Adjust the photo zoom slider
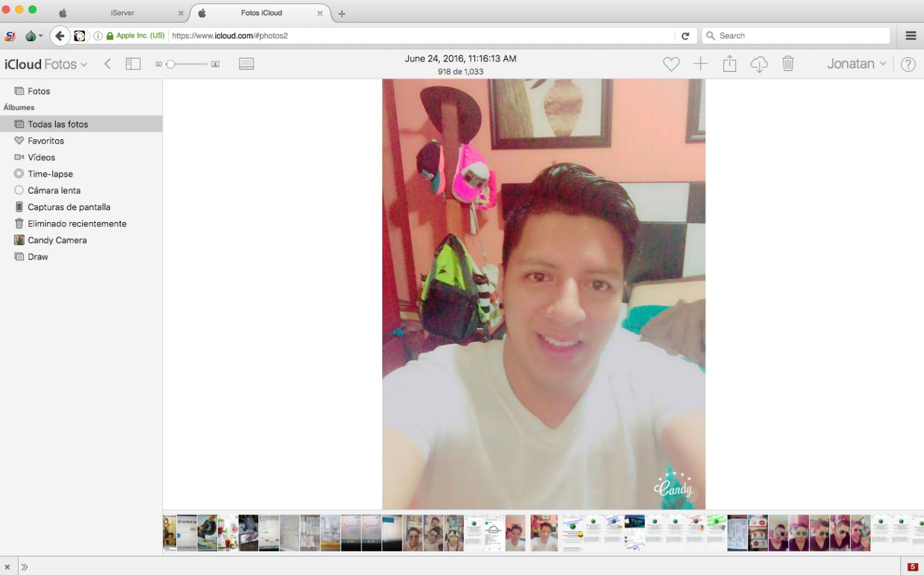Viewport: 924px width, 575px height. pyautogui.click(x=171, y=64)
